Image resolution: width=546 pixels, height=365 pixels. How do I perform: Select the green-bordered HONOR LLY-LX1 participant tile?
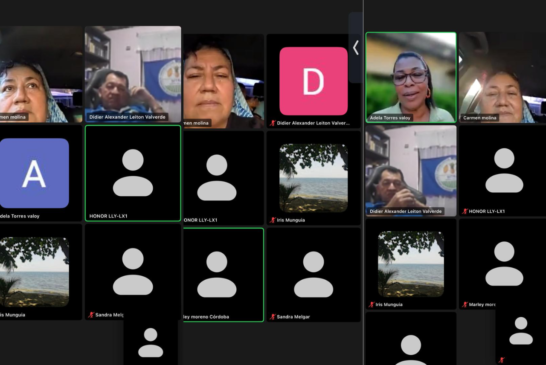click(x=133, y=173)
